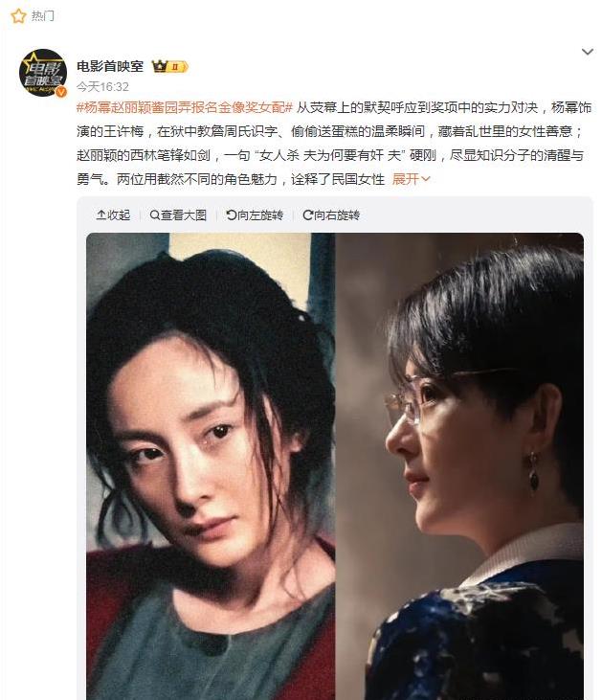Select 查看大图 in image toolbar
The image size is (602, 700).
click(x=179, y=215)
